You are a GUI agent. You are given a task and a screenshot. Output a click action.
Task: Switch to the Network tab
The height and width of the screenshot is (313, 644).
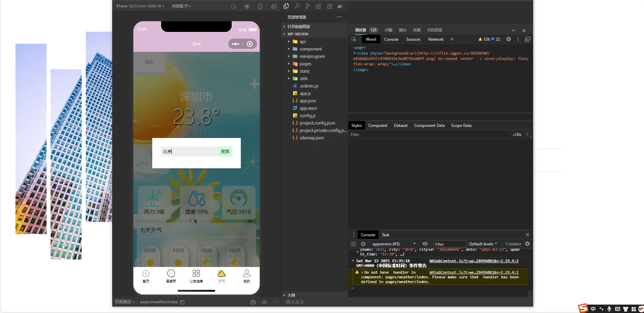[436, 39]
